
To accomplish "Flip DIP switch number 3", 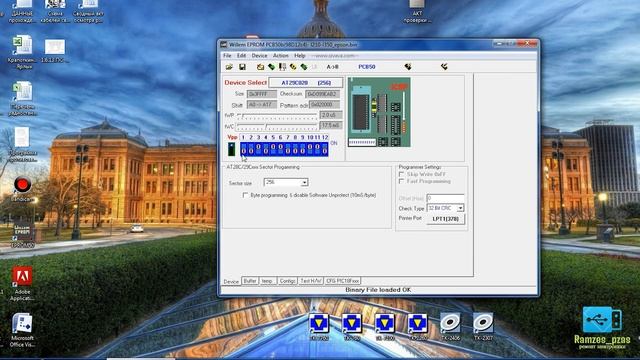I will (x=258, y=149).
